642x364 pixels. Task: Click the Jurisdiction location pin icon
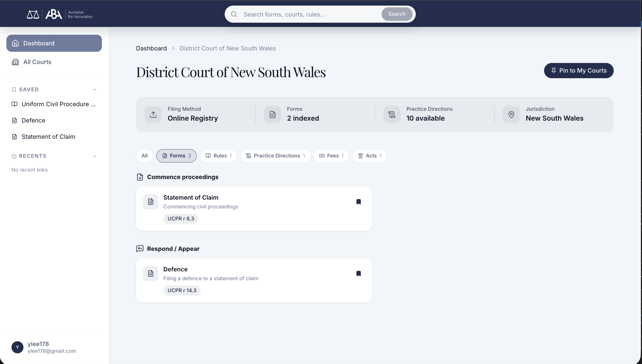(511, 114)
